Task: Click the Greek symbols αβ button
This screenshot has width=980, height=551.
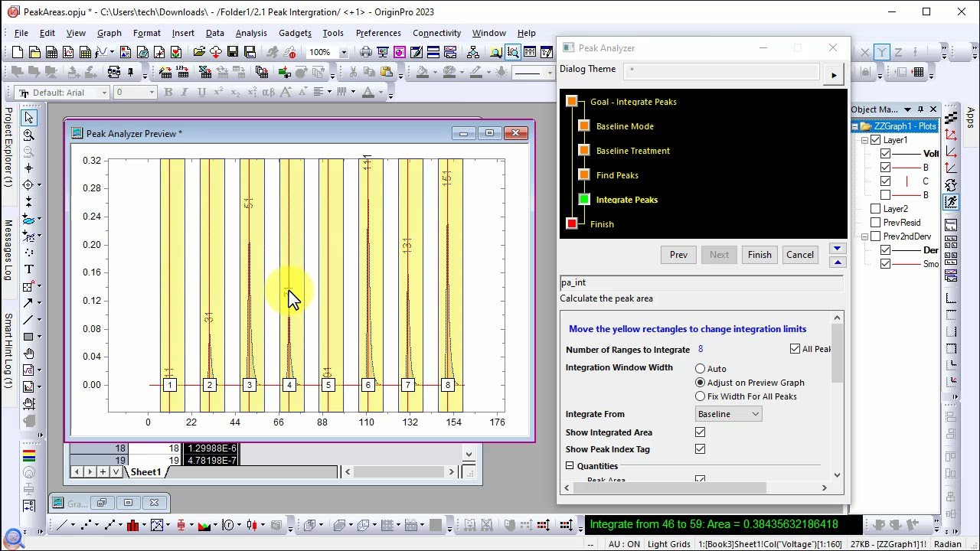Action: [x=268, y=93]
